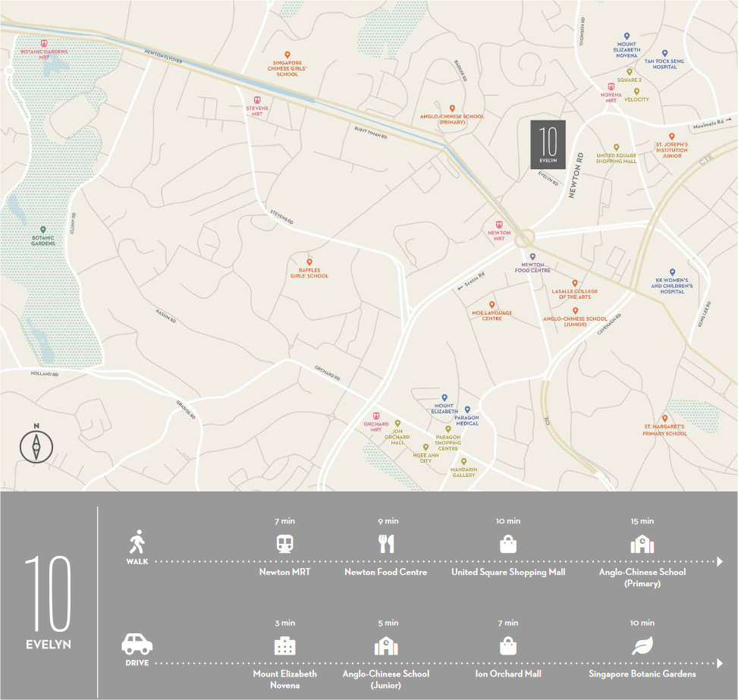This screenshot has width=738, height=700.
Task: Click the school icon above Anglo-Chinese School (Junior)
Action: tap(386, 646)
